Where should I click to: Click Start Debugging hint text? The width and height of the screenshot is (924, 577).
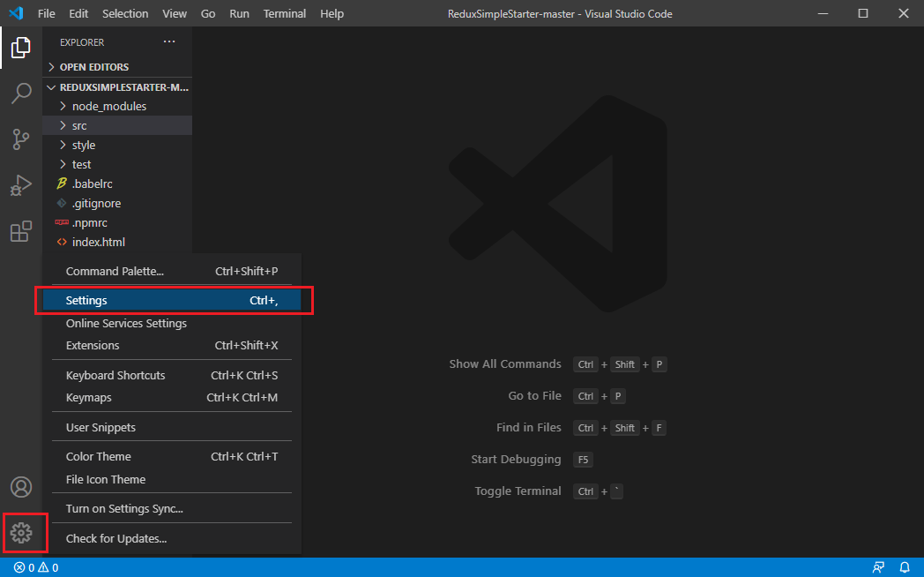516,459
